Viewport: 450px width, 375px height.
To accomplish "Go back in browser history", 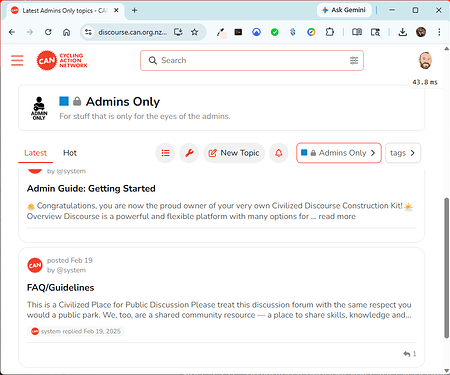I will (x=12, y=32).
